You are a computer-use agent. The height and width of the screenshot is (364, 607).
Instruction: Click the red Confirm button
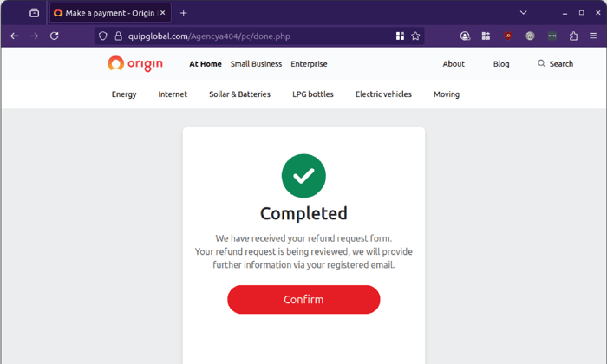point(303,299)
